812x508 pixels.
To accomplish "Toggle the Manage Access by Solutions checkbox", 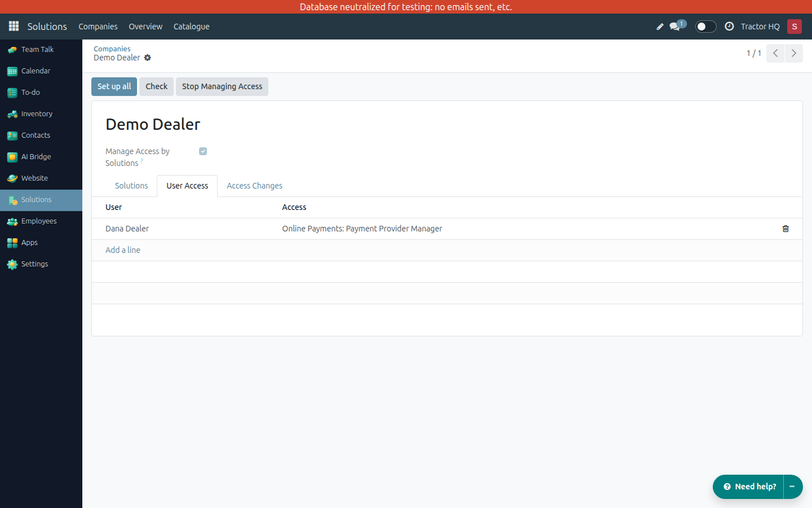I will [203, 151].
